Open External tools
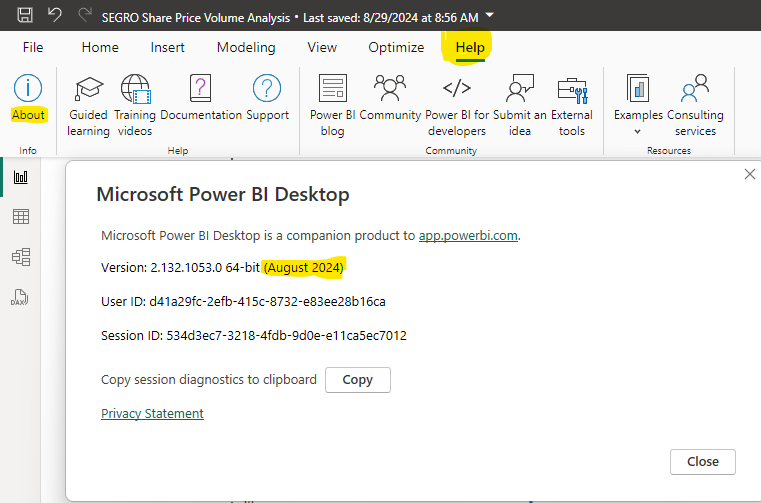Viewport: 761px width, 503px height. click(x=572, y=106)
